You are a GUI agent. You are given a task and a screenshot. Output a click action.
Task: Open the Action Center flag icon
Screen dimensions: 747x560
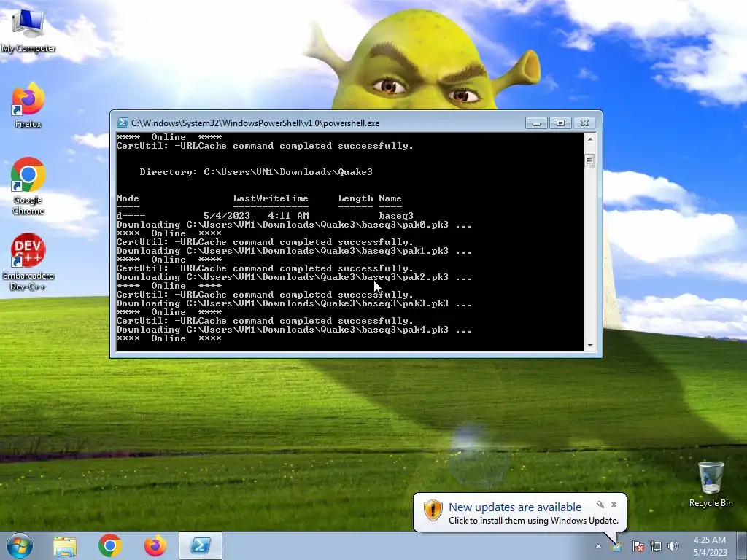pyautogui.click(x=638, y=546)
